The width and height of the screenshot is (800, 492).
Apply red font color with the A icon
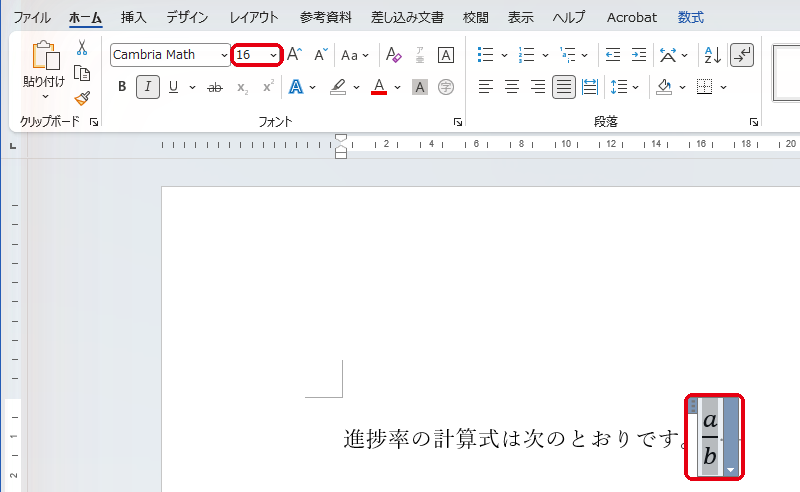pyautogui.click(x=379, y=87)
